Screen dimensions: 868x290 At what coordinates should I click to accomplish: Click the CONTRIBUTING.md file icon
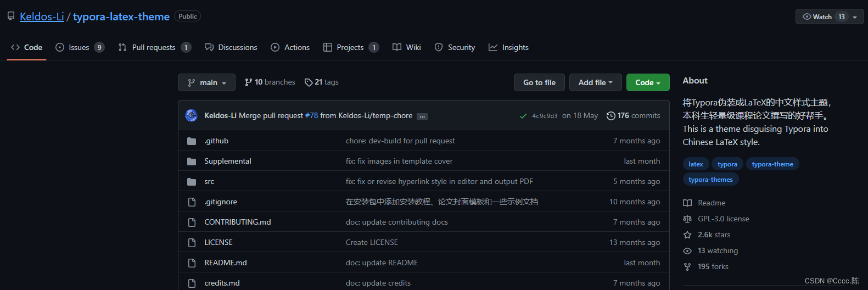(x=192, y=222)
